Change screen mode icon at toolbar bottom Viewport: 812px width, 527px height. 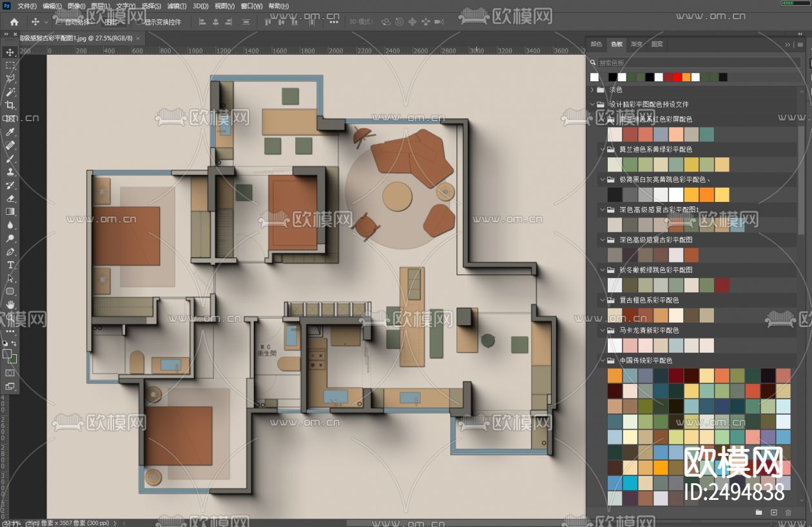(10, 386)
